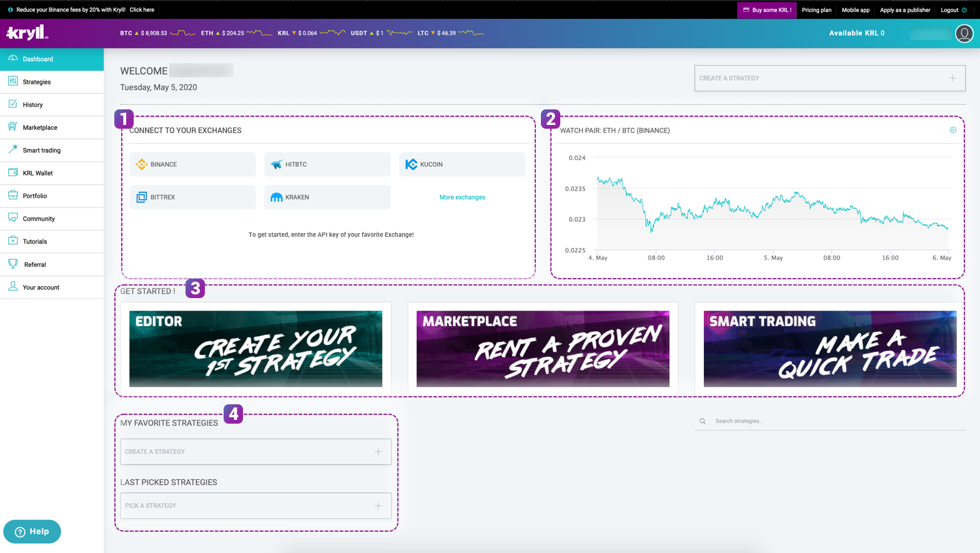Click the USDT price ticker
This screenshot has height=553, width=980.
click(x=381, y=33)
